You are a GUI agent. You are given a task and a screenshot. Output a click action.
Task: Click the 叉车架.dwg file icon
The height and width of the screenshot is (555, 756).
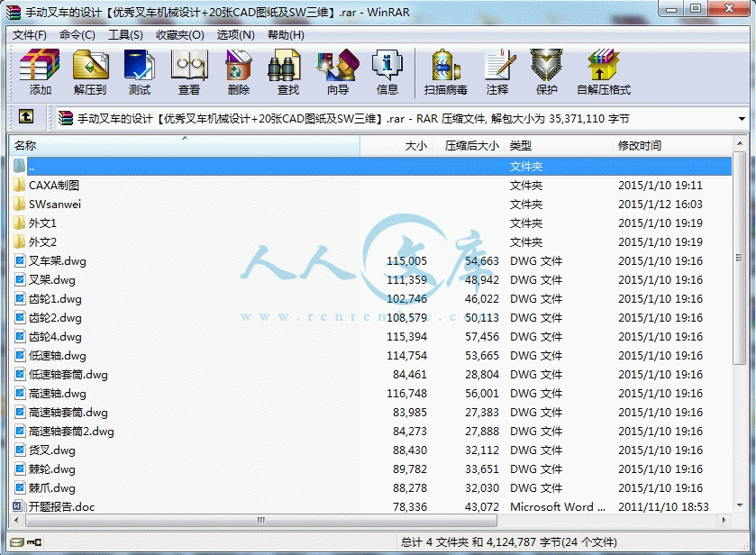[20, 261]
